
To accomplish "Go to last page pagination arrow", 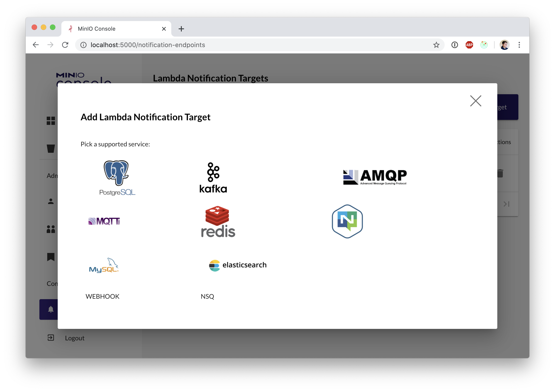I will [x=506, y=204].
